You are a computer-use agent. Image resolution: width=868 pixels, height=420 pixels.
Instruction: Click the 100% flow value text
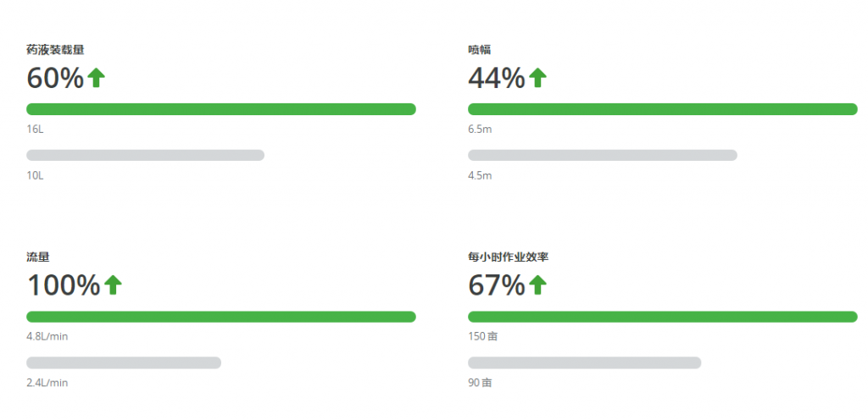[x=64, y=285]
